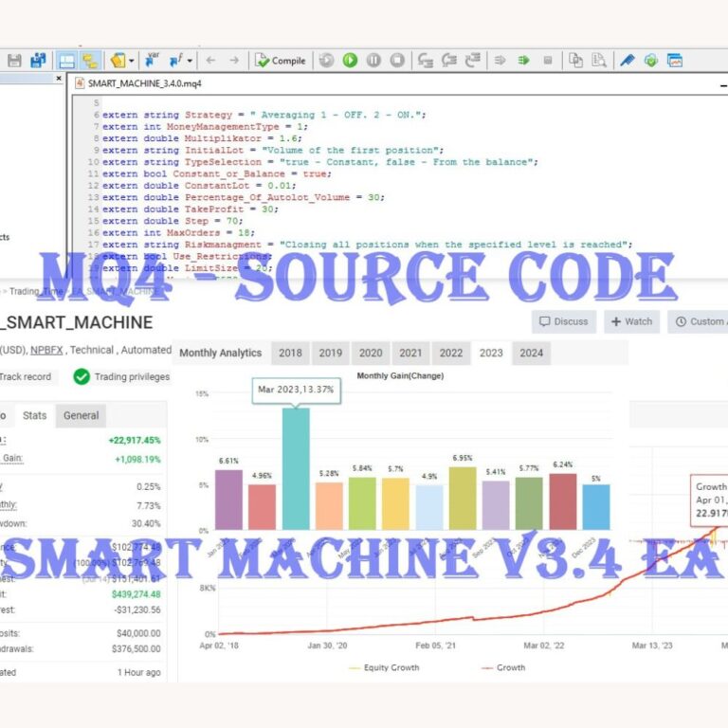
Task: Click the Discuss button
Action: click(x=564, y=321)
